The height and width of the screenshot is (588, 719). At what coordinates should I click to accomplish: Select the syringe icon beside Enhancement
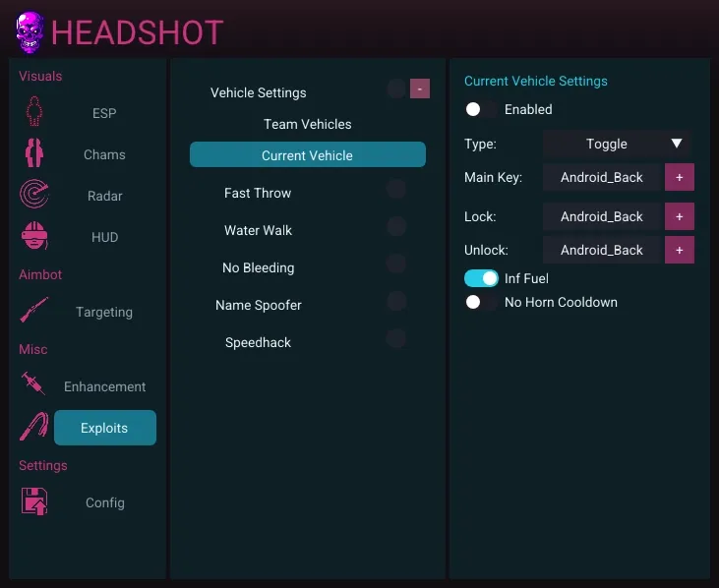click(34, 385)
